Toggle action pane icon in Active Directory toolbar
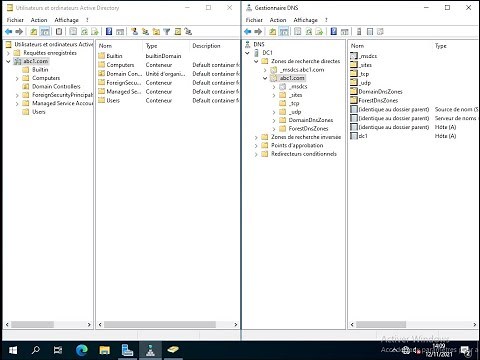Viewport: 480px width, 360px height. coord(120,32)
